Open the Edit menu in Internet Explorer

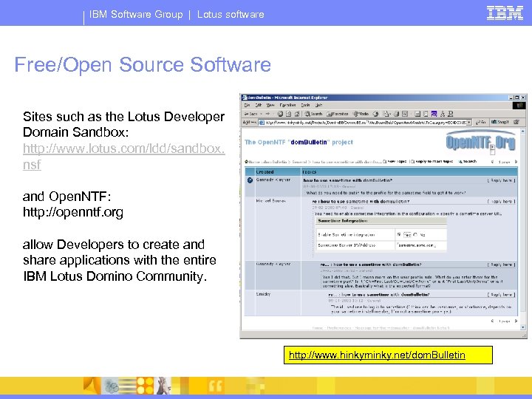(x=258, y=106)
